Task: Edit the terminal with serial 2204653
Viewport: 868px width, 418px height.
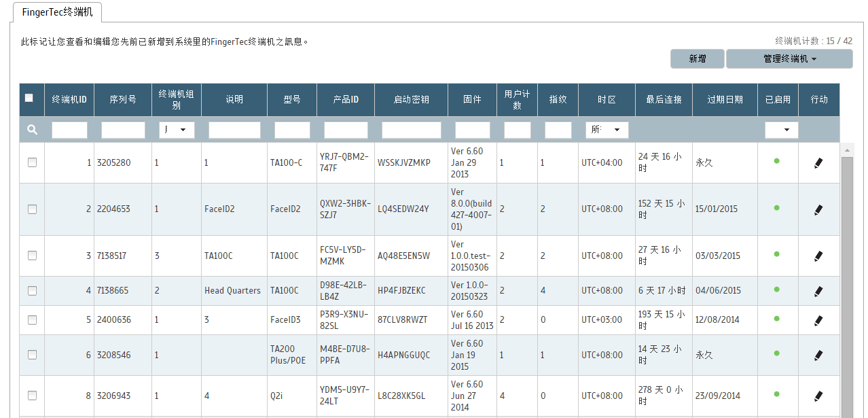Action: coord(818,210)
